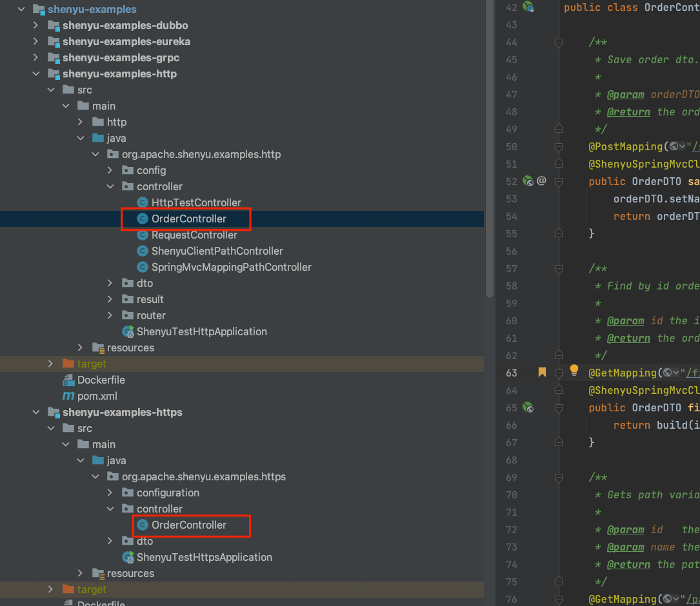Select the main folder in shenyu-examples-http
Viewport: 700px width, 606px height.
pos(104,106)
